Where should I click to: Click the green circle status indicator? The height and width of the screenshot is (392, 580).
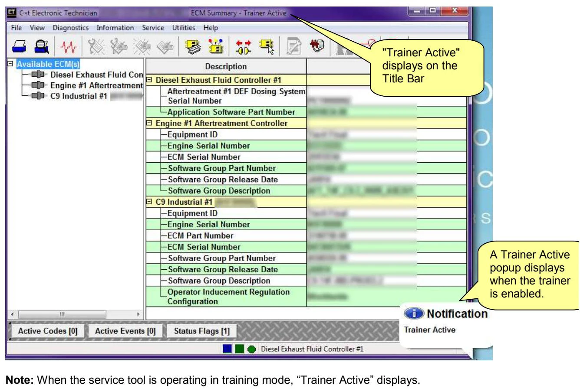pos(251,349)
